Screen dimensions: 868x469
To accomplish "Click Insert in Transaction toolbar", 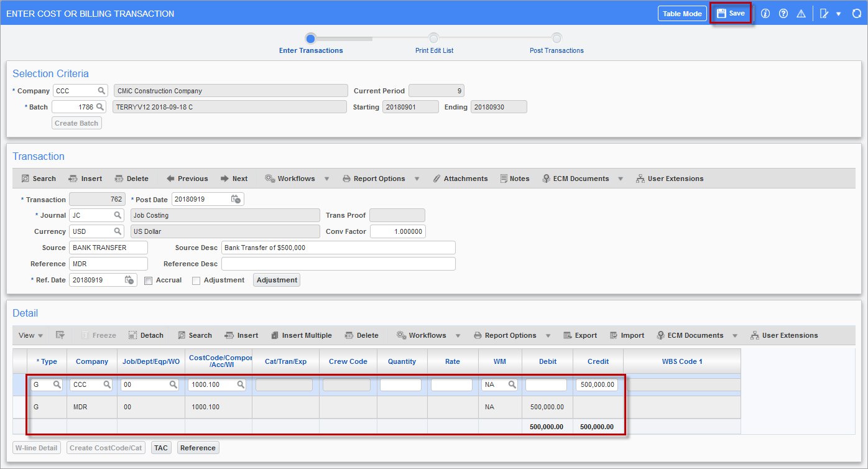I will point(85,179).
